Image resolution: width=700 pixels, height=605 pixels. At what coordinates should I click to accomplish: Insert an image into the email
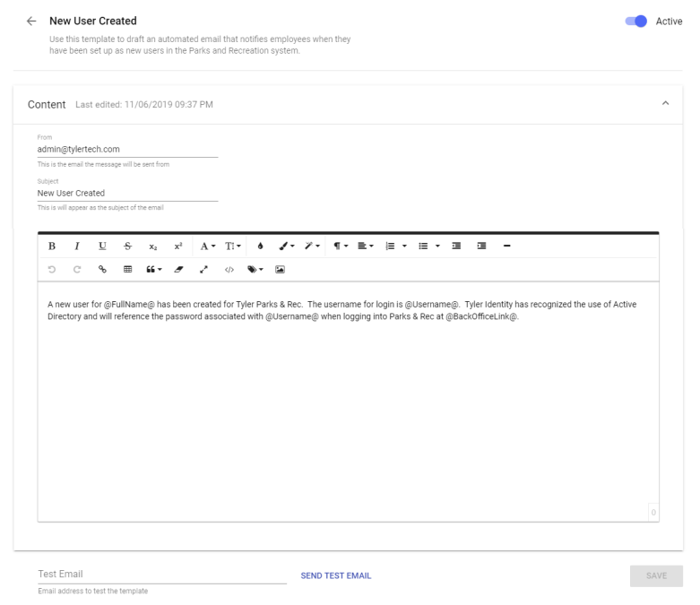280,269
